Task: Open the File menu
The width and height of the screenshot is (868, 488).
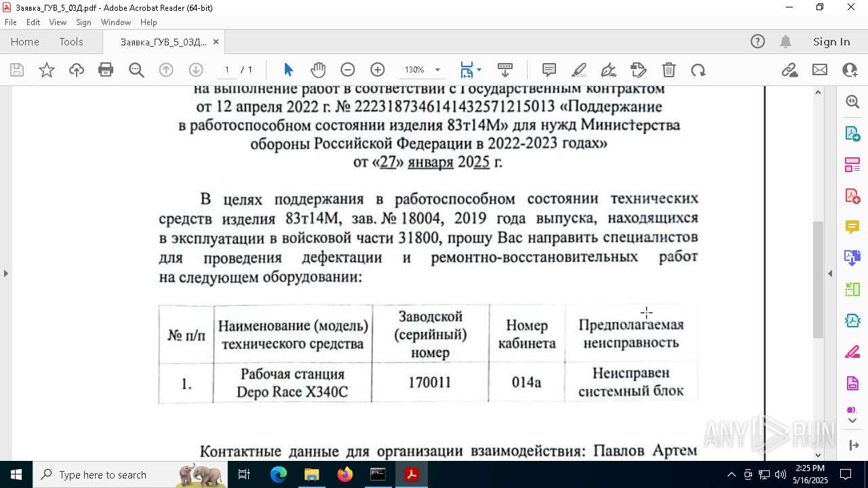Action: [x=10, y=22]
